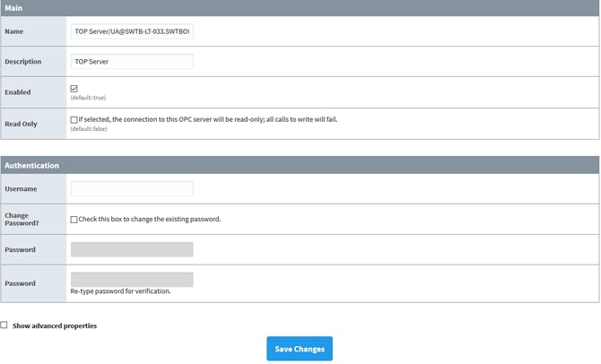Click the Description text field
601x364 pixels.
tap(132, 62)
